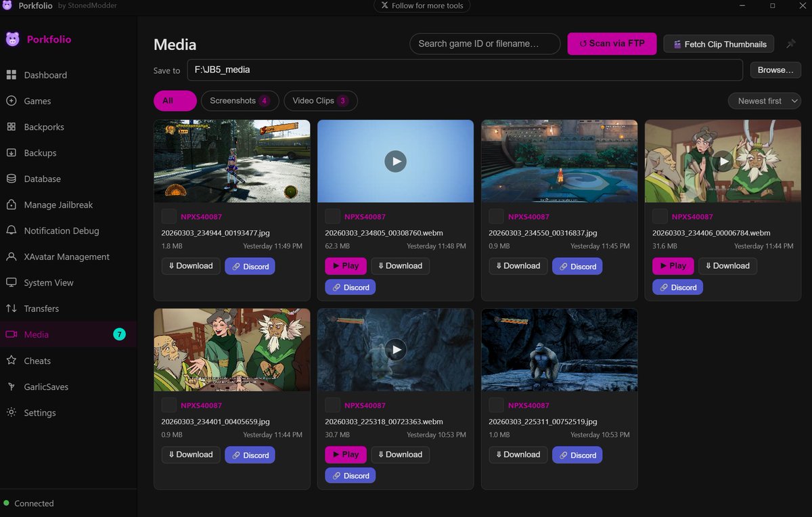Share 20260303_234805_00308760.webm to Discord
Viewport: 812px width, 517px height.
[x=350, y=288]
